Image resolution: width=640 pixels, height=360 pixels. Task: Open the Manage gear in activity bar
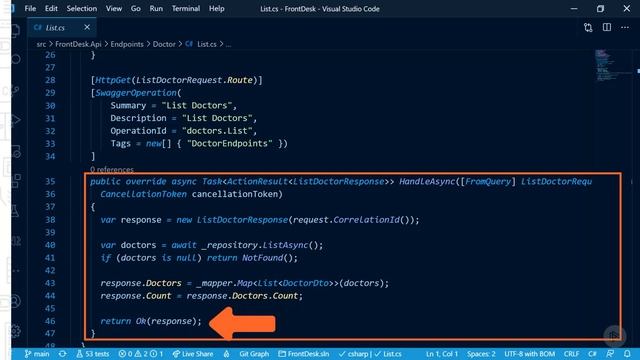pyautogui.click(x=15, y=330)
